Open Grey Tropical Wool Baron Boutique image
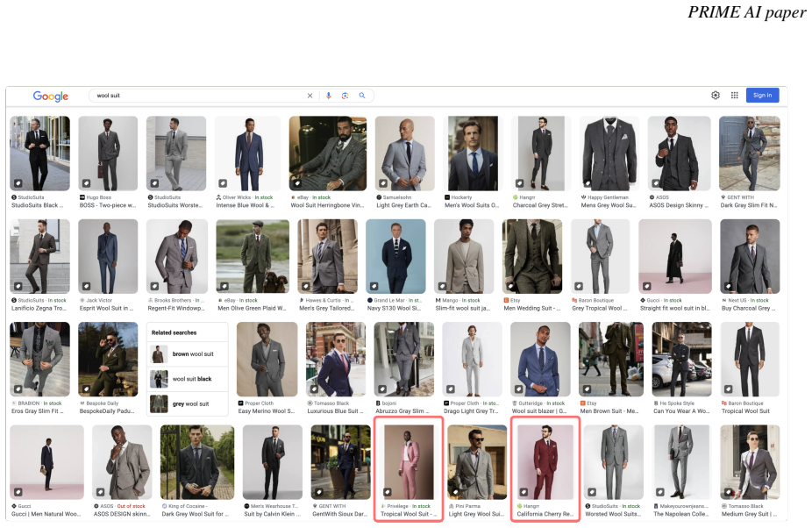Screen dimensions: 812x528 click(600, 256)
